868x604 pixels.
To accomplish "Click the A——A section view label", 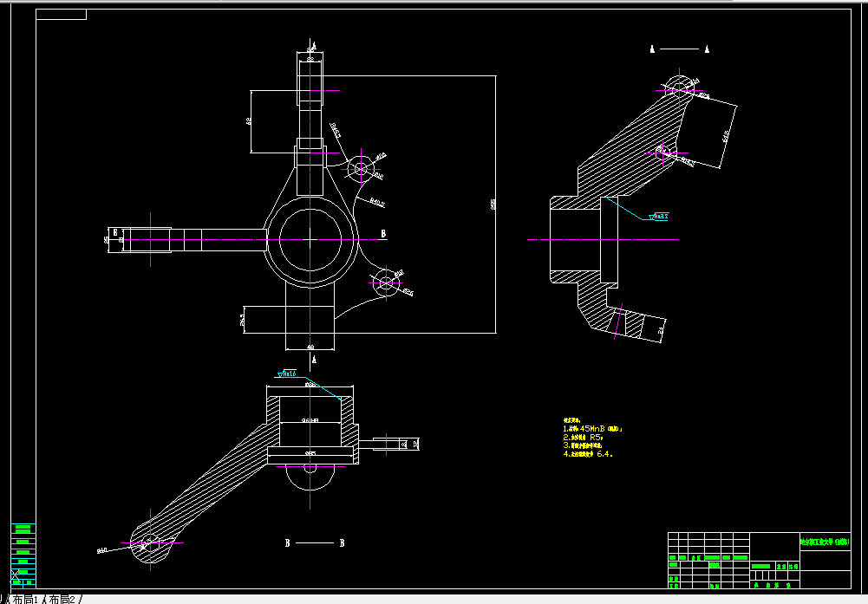I will coord(679,49).
